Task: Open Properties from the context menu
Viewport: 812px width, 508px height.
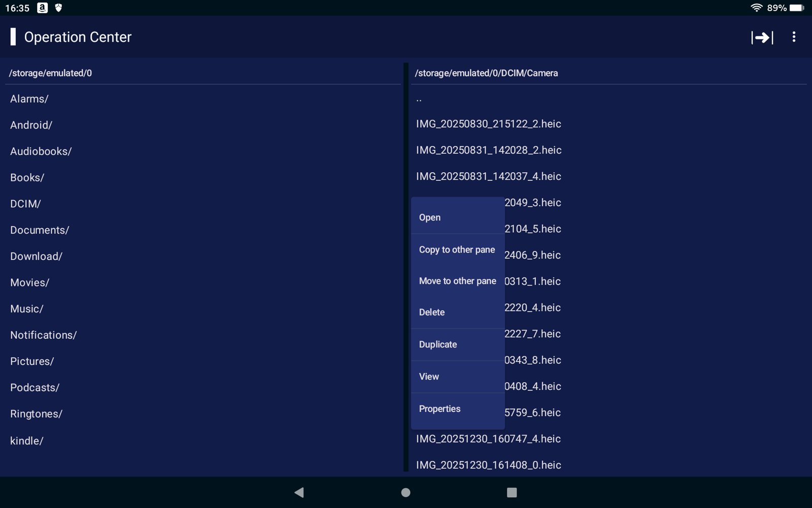Action: [x=439, y=409]
